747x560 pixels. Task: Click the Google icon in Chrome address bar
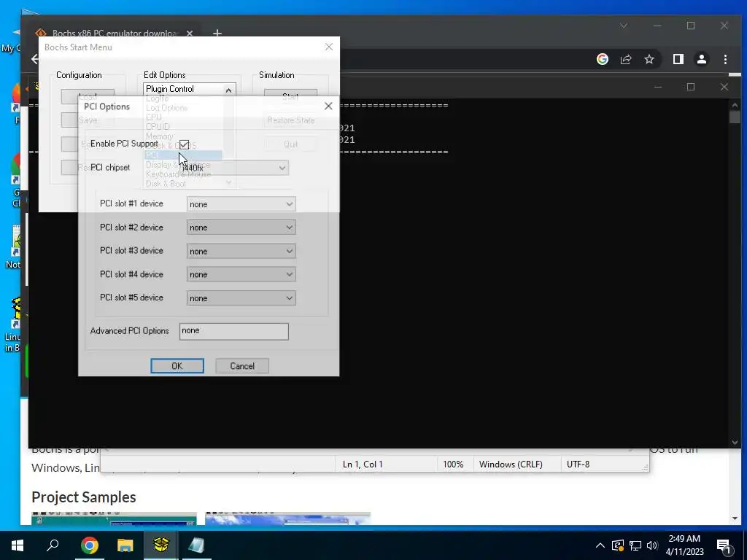(x=602, y=59)
